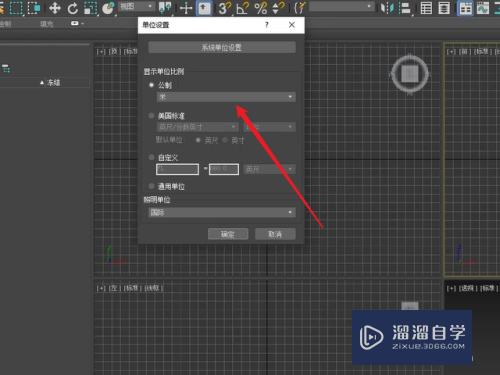Select the 公制 radio button
This screenshot has width=500, height=375.
tap(151, 85)
